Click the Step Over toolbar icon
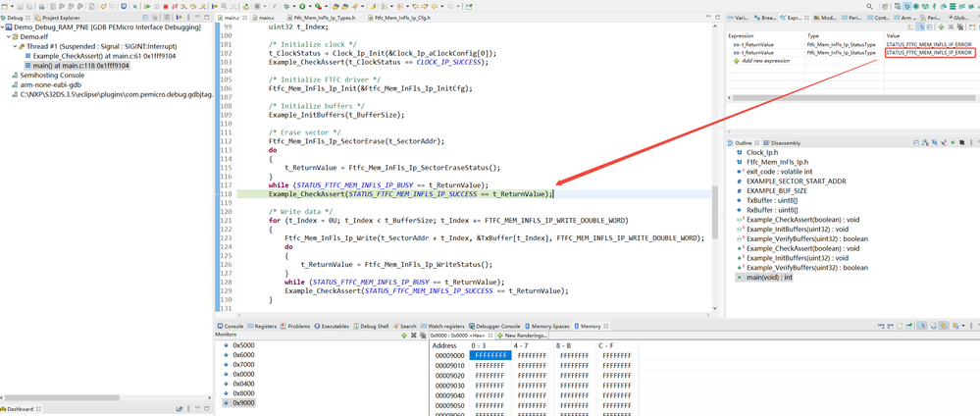Viewport: 980px width, 416px height. (192, 6)
